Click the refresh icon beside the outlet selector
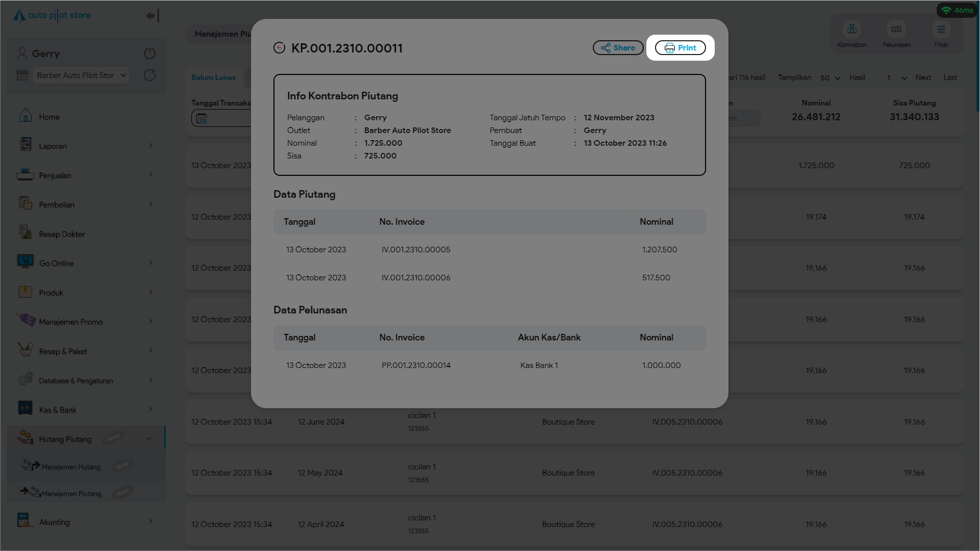The height and width of the screenshot is (551, 980). [149, 75]
